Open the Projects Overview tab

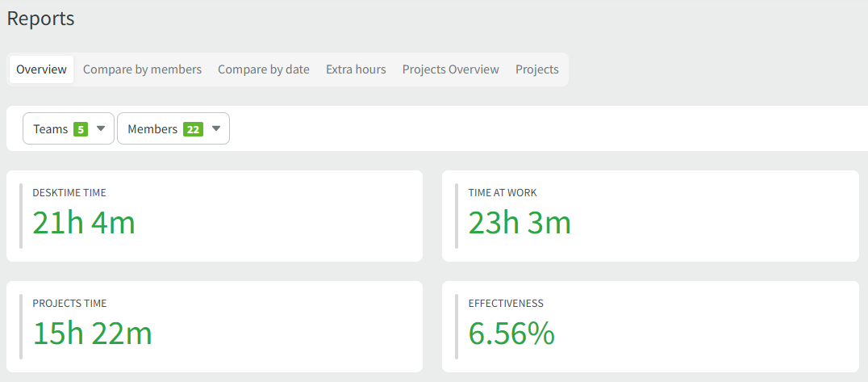450,69
